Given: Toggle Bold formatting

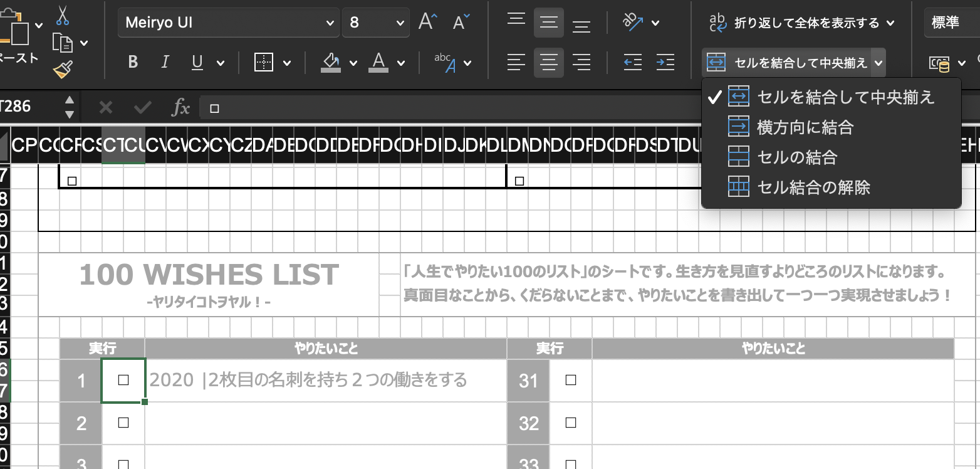Looking at the screenshot, I should [x=133, y=62].
